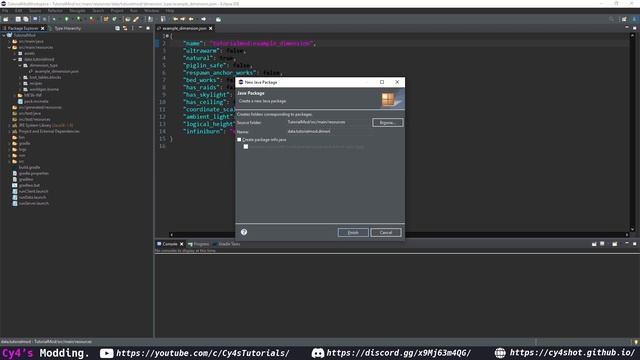Open the Package Explorer view menu

tap(133, 28)
